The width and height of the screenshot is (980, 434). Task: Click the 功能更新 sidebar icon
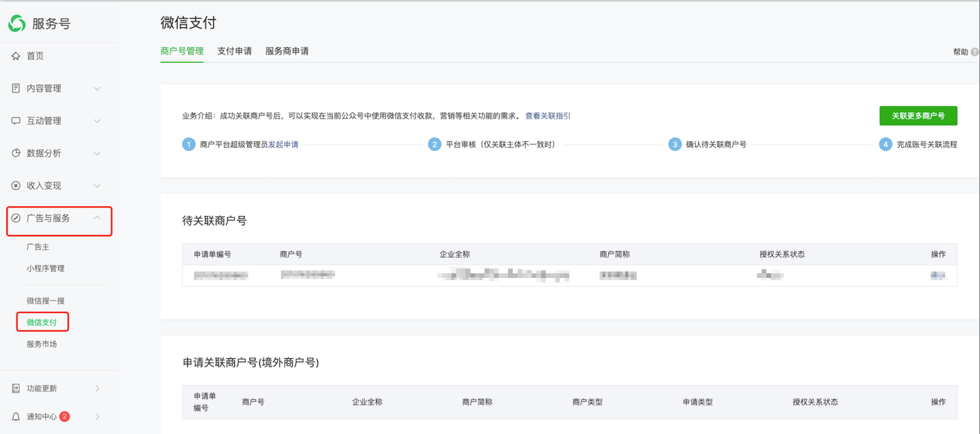(16, 388)
